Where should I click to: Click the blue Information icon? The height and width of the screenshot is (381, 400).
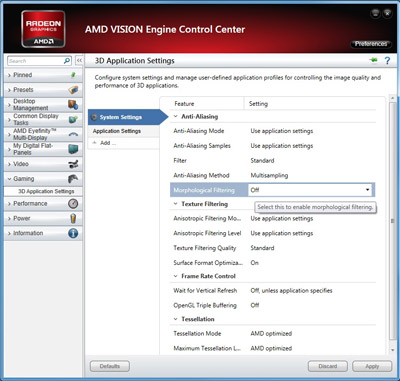[x=73, y=233]
